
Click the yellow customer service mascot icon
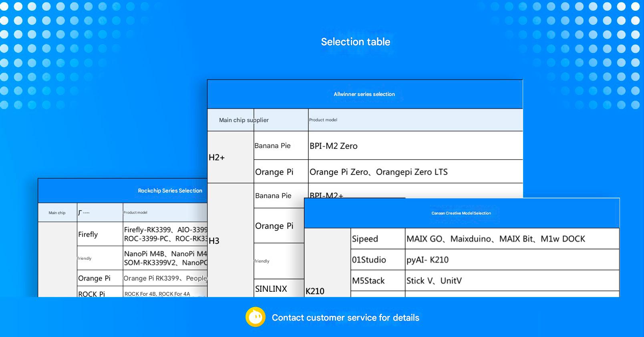[x=255, y=317]
